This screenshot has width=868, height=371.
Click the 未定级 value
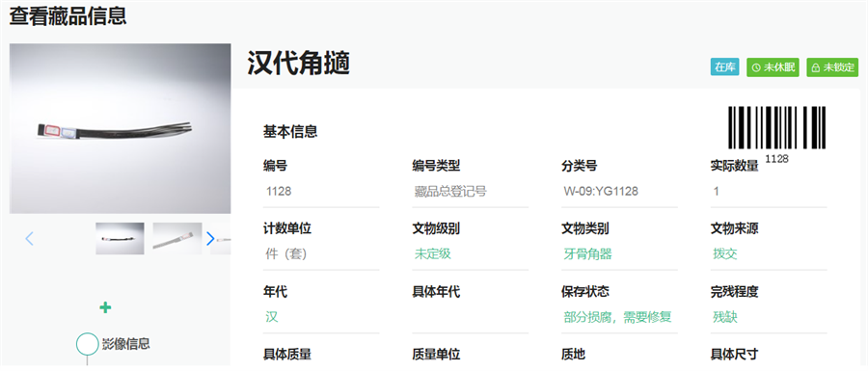pos(433,254)
